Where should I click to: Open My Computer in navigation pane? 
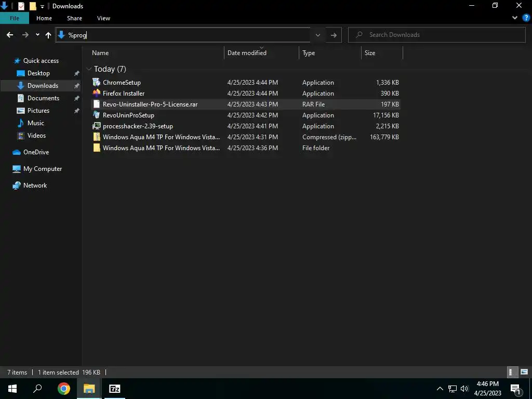[43, 169]
